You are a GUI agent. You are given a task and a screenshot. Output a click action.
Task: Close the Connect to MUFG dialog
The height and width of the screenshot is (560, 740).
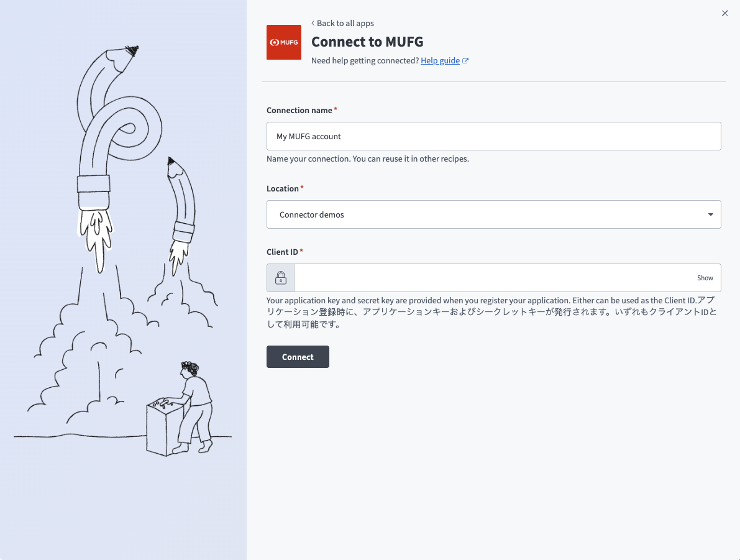point(724,13)
